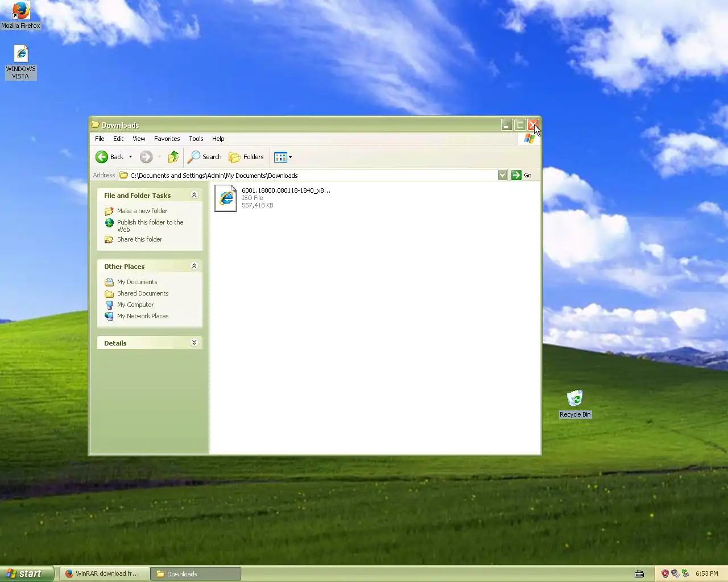Click the Share this folder icon
Screen dimensions: 728x582
109,239
